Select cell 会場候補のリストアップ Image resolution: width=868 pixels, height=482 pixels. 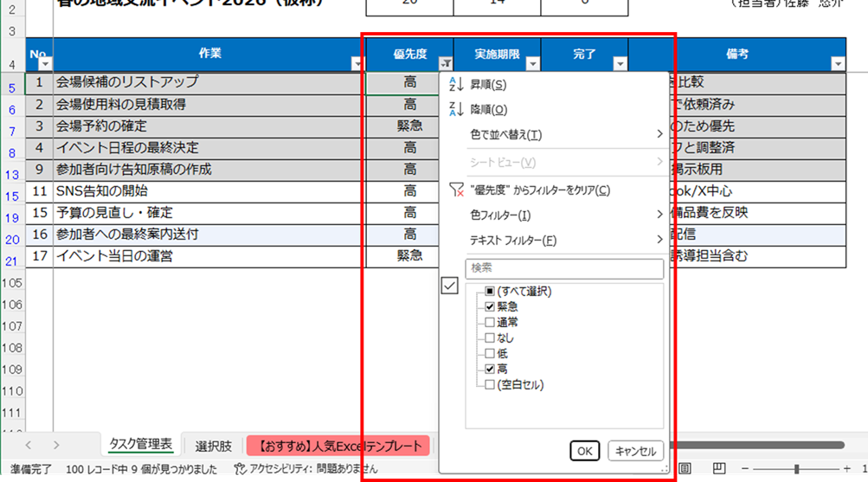tap(209, 82)
